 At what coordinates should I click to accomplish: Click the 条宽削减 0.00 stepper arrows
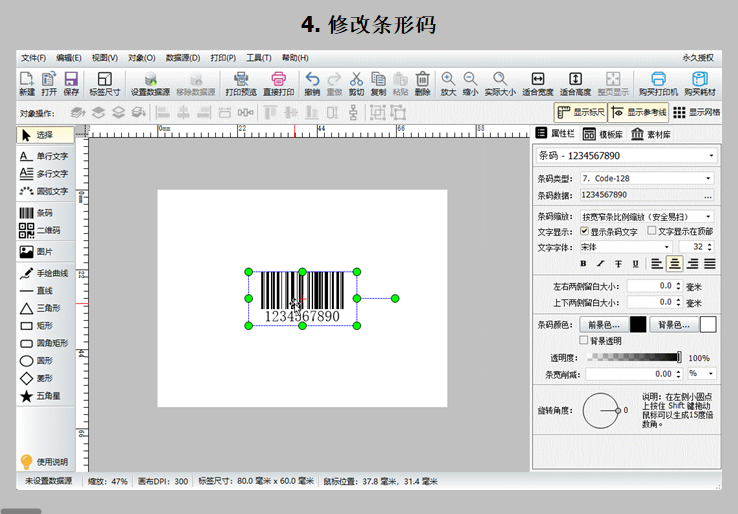(x=678, y=374)
